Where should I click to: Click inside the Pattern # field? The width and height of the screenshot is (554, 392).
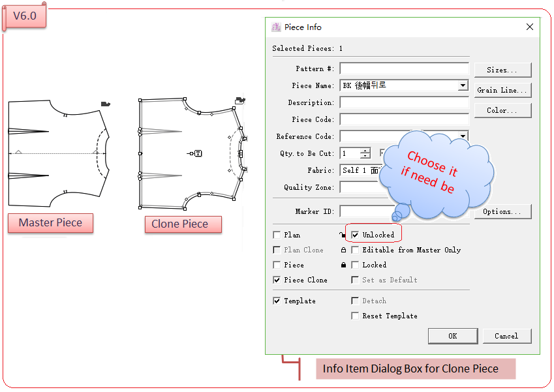(x=404, y=68)
